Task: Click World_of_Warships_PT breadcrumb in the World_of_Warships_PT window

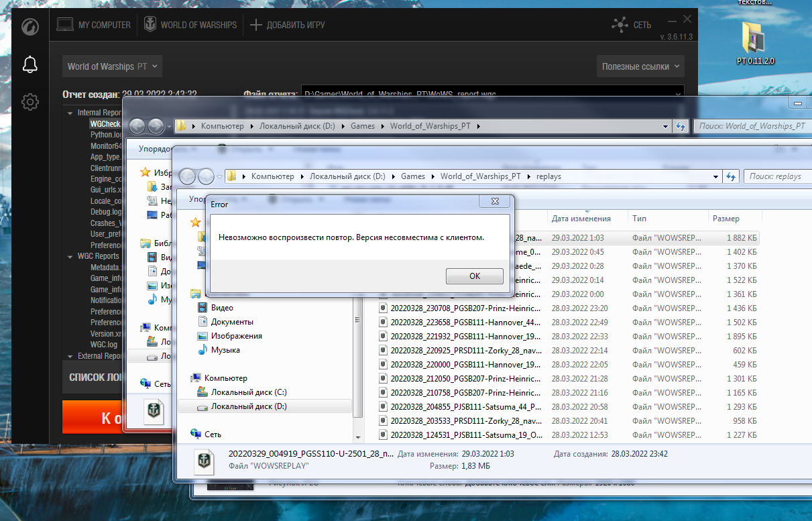Action: coord(429,125)
